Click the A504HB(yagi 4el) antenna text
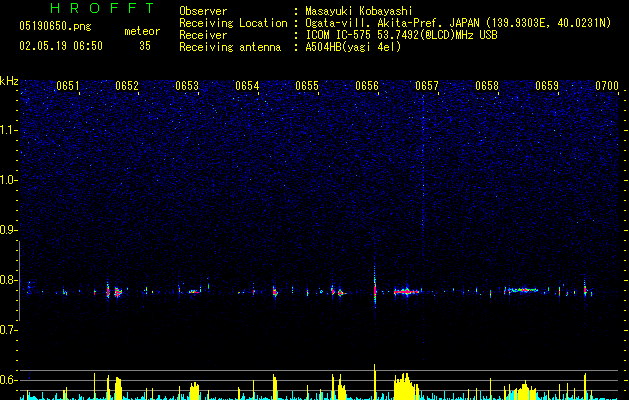The width and height of the screenshot is (629, 400). coord(353,47)
